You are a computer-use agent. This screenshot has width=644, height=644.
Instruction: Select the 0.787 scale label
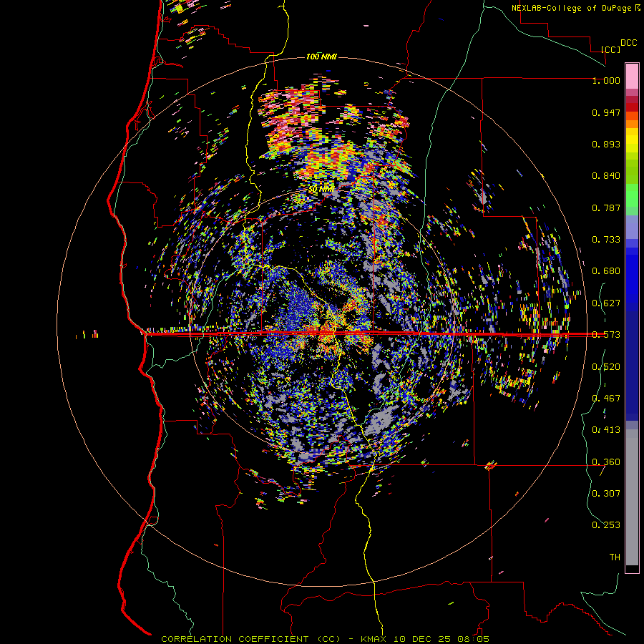[606, 208]
